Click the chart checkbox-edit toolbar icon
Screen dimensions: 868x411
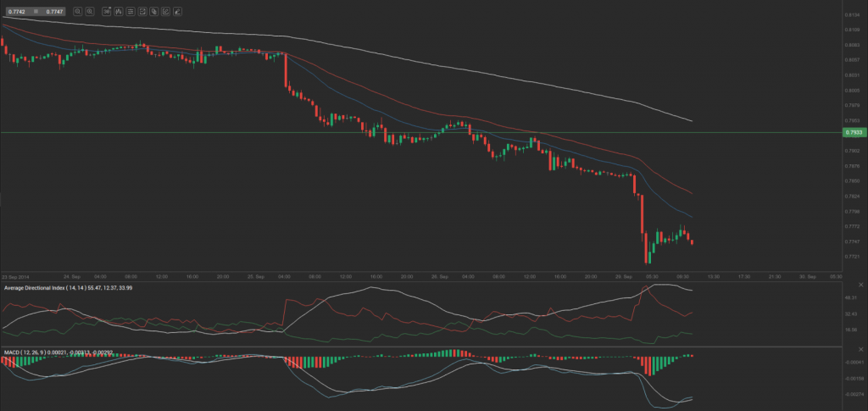(142, 11)
